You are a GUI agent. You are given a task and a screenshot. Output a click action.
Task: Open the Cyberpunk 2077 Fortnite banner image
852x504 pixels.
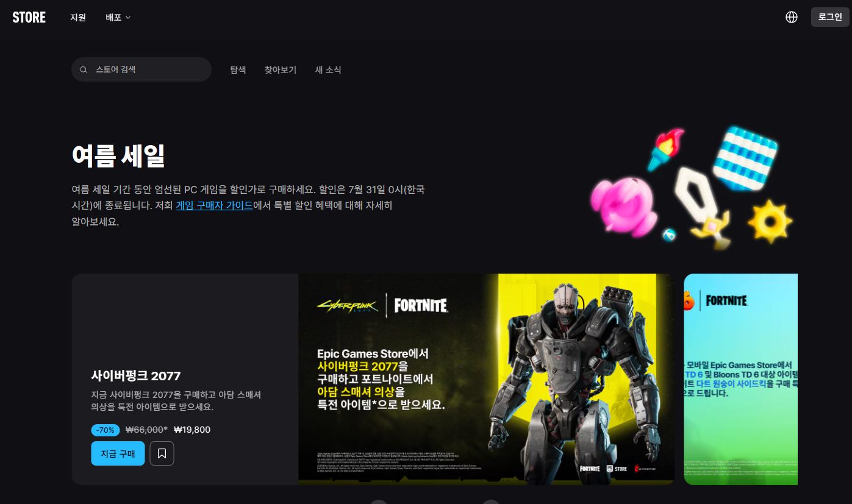click(486, 379)
